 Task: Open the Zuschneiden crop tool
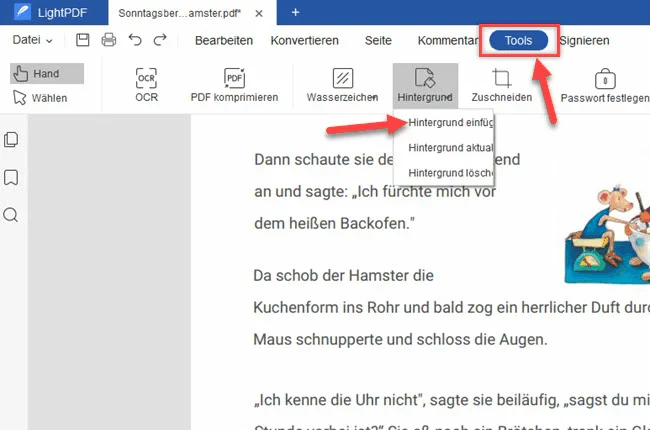click(502, 85)
